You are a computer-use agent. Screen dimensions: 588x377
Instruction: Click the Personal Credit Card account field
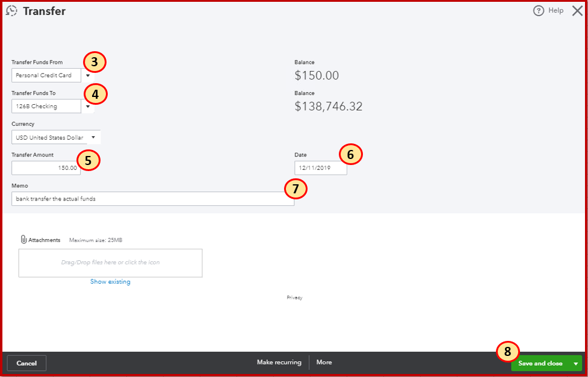pyautogui.click(x=46, y=75)
